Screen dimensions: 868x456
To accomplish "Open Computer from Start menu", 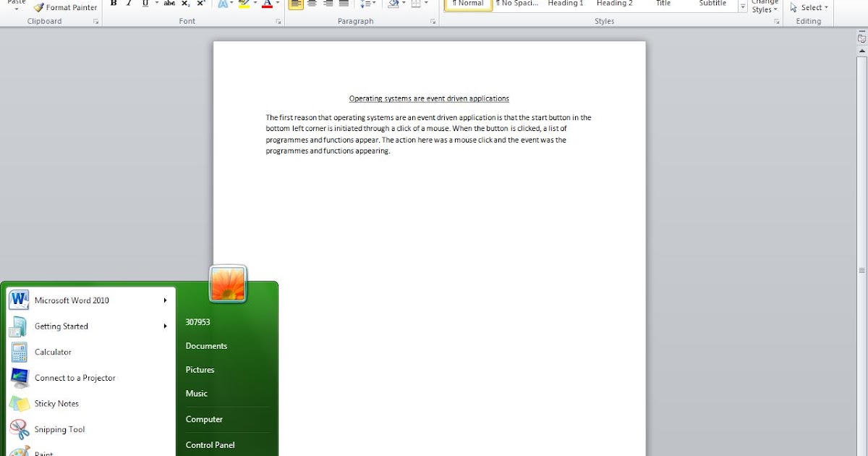I will (x=204, y=419).
